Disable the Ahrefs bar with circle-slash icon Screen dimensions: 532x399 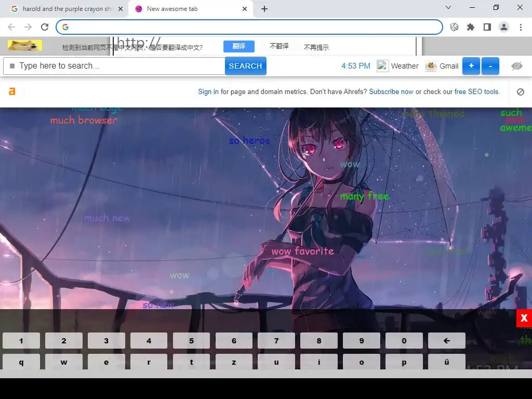point(521,91)
